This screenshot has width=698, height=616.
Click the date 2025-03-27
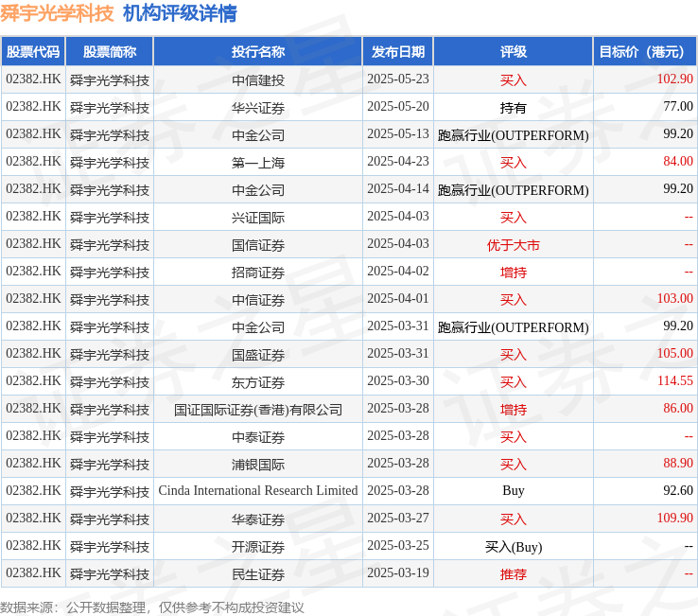point(398,518)
